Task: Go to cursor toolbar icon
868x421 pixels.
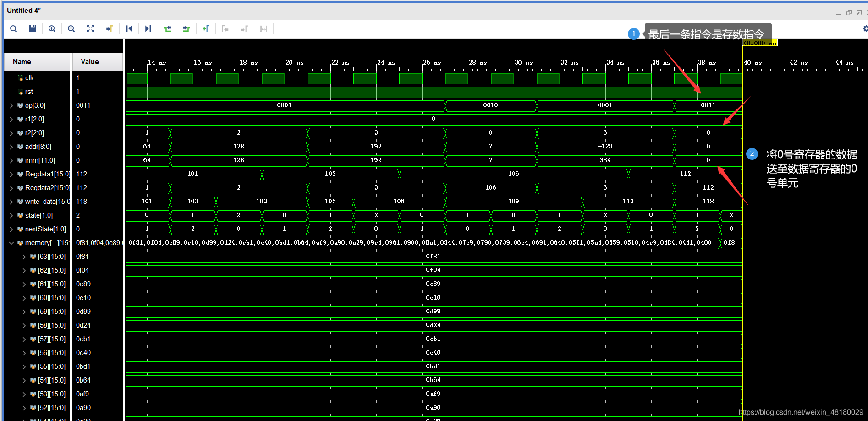Action: pos(110,29)
